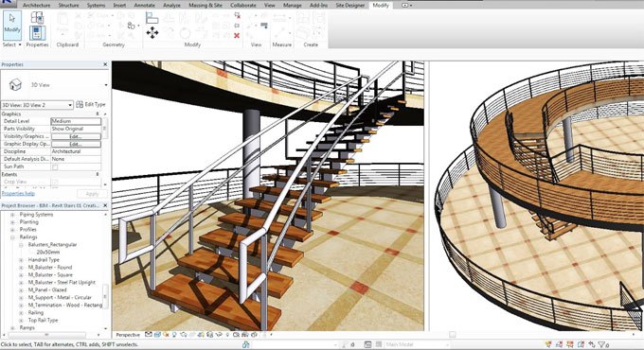Screen dimensions: 644x350
Task: Click the status bar icon left of the filter funnel
Action: click(591, 344)
